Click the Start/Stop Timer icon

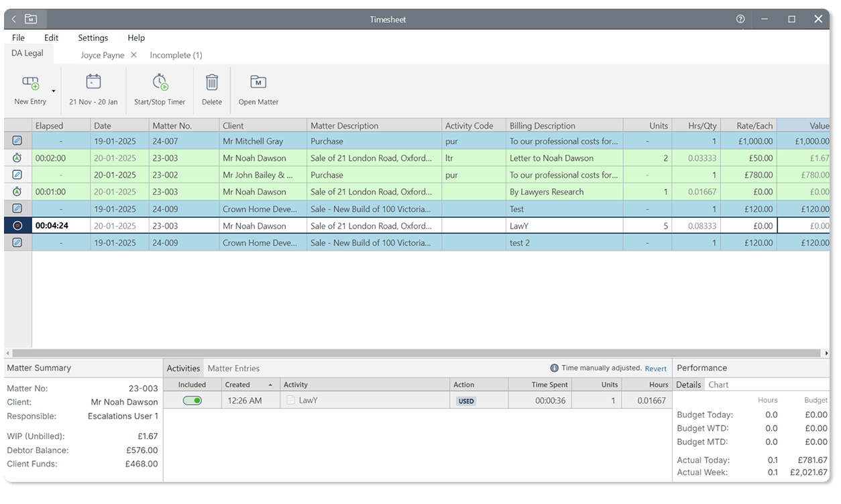[160, 82]
